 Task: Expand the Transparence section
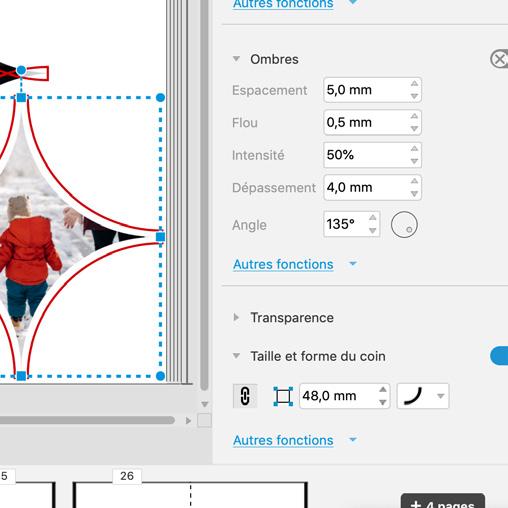[x=236, y=317]
